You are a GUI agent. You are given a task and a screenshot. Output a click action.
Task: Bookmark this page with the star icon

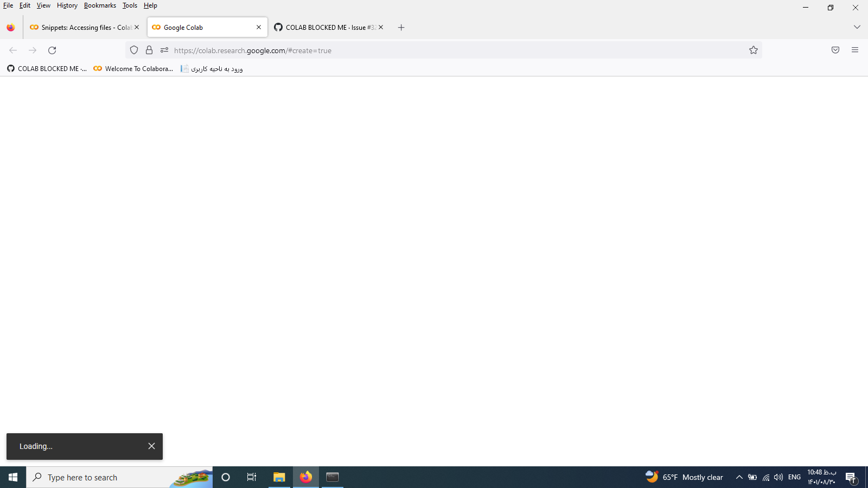pos(754,50)
